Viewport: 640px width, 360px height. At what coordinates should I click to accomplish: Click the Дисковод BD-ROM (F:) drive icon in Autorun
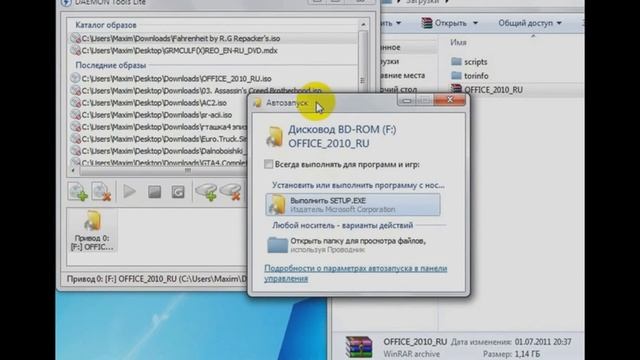pyautogui.click(x=274, y=136)
